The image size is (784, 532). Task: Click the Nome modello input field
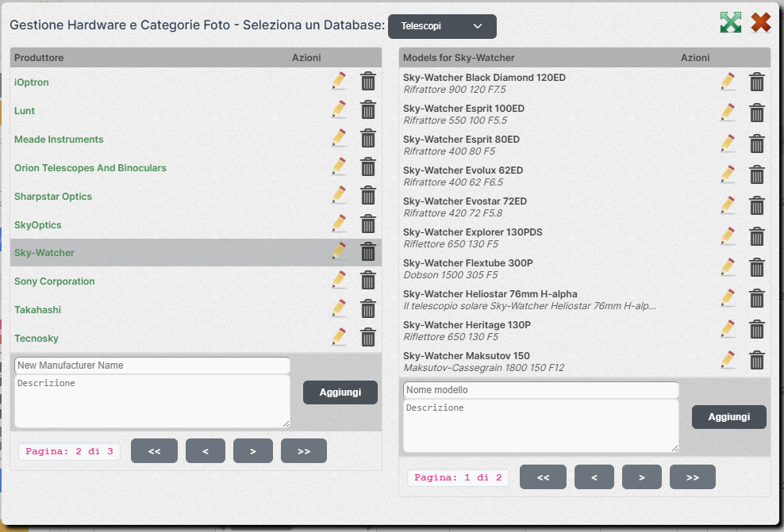pyautogui.click(x=541, y=390)
